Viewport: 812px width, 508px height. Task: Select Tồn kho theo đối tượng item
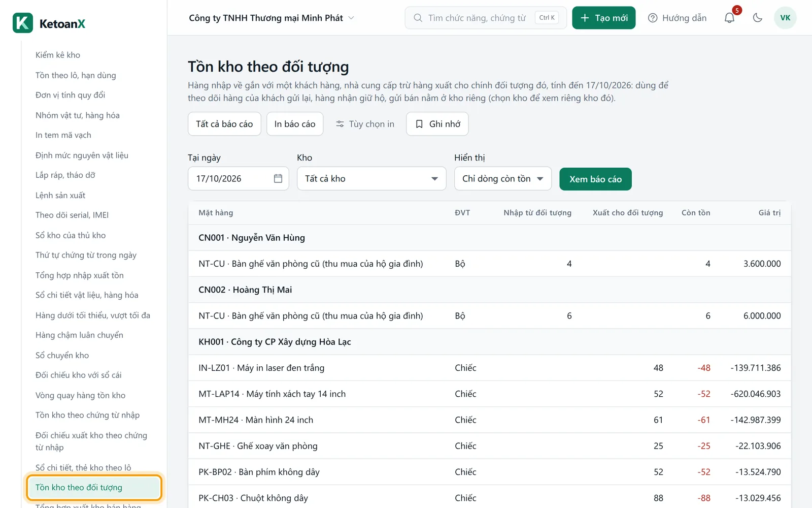[94, 488]
